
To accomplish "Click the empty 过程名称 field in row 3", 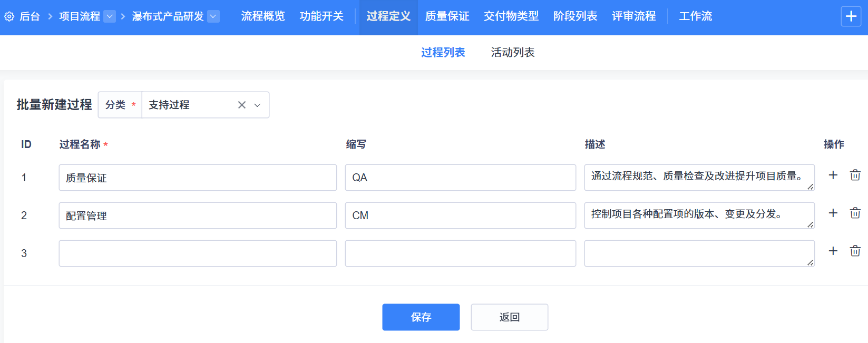I will (x=198, y=253).
